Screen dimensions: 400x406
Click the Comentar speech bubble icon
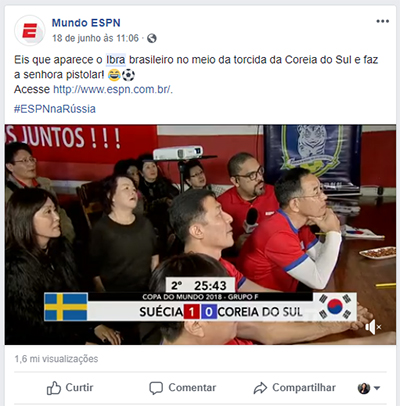[156, 388]
